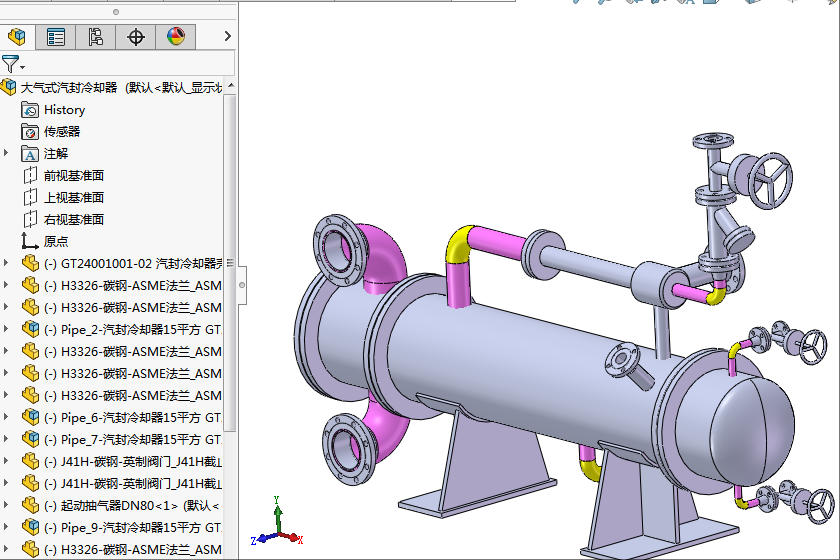Viewport: 840px width, 560px height.
Task: Expand the GT24001001-02 汽封冷却器 subassembly
Action: (x=6, y=263)
